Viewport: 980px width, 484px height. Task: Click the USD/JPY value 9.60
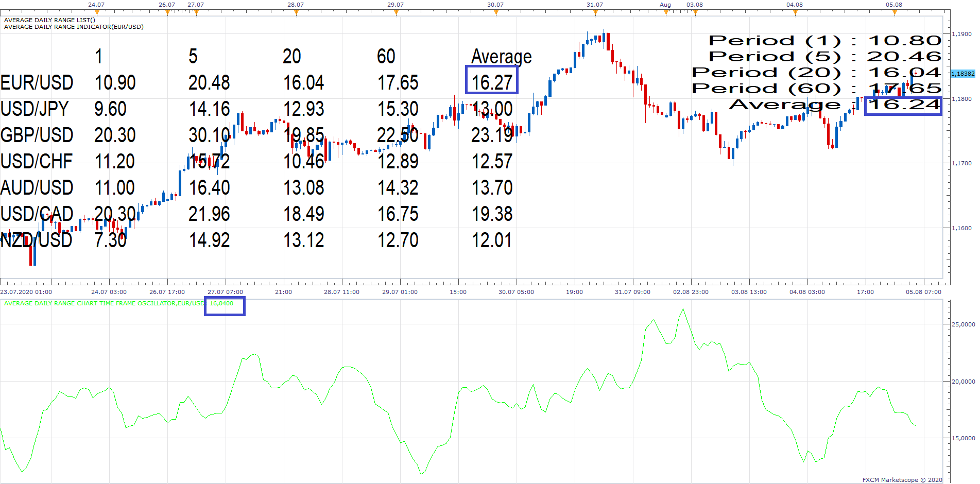click(x=110, y=109)
